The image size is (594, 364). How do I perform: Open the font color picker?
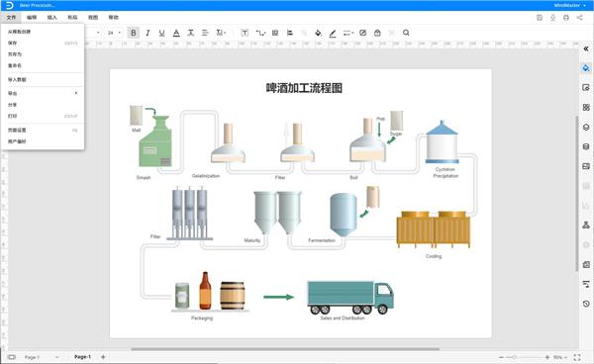(x=176, y=33)
